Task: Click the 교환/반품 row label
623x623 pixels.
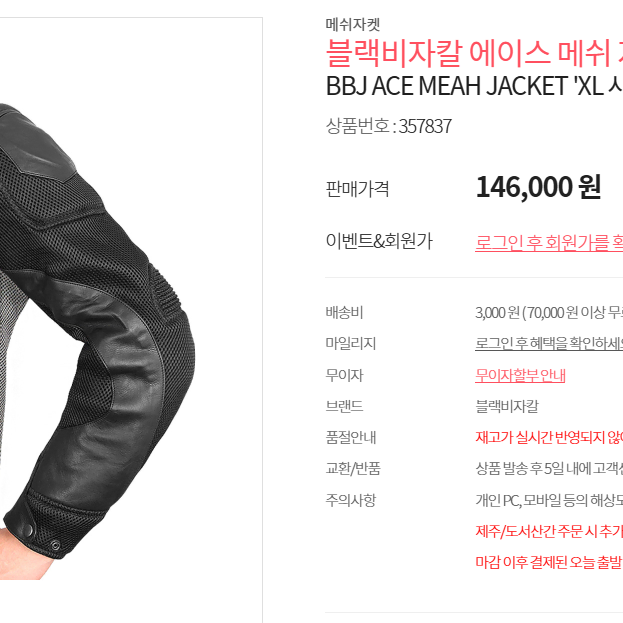Action: point(353,469)
